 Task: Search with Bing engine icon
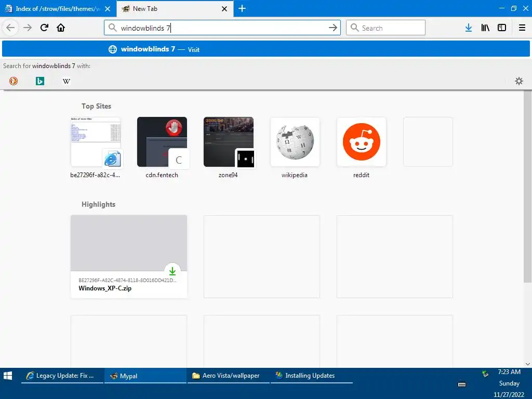pos(40,81)
